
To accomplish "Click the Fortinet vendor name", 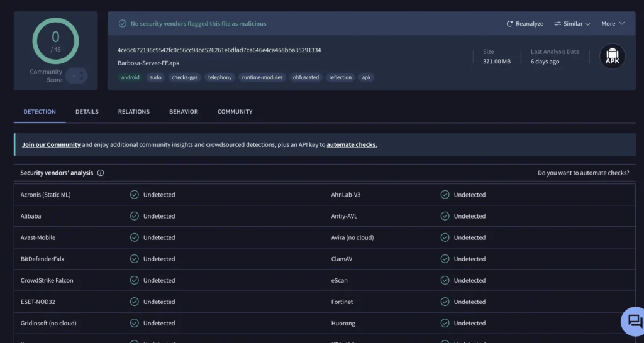I will (x=342, y=302).
